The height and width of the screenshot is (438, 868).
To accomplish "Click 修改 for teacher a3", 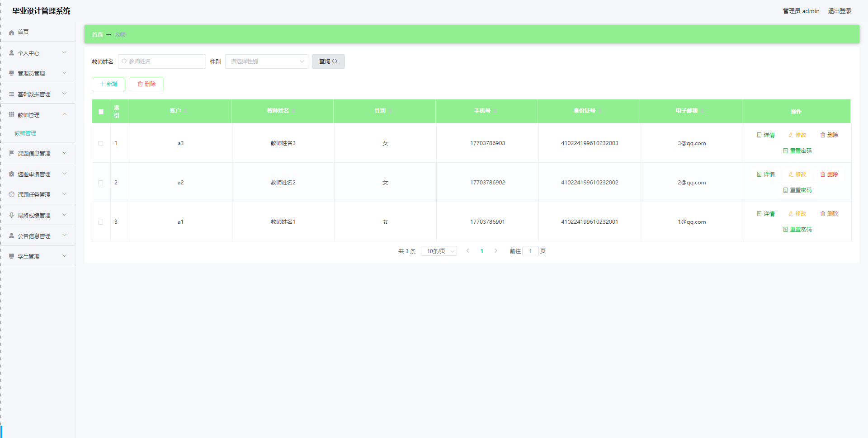I will [x=797, y=135].
